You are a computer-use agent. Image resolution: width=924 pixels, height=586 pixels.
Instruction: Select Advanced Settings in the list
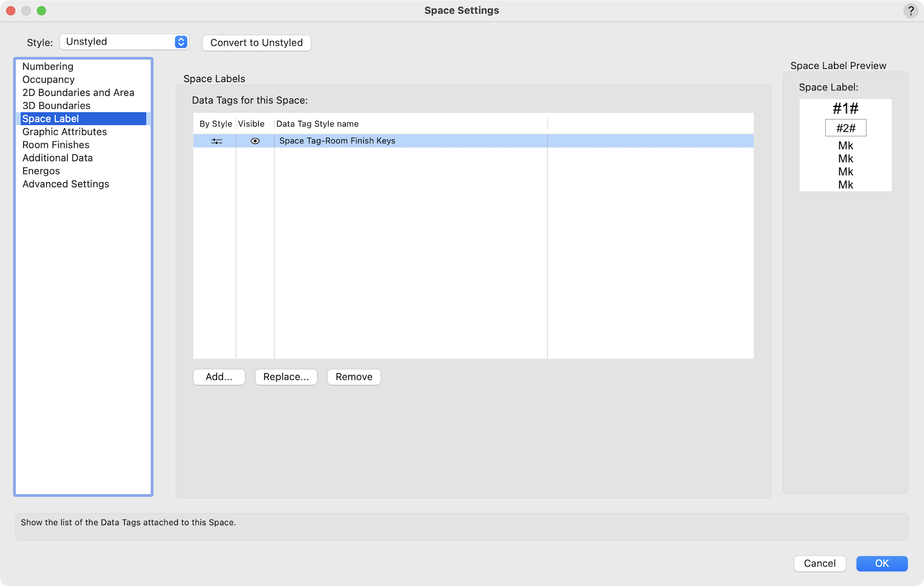tap(66, 184)
